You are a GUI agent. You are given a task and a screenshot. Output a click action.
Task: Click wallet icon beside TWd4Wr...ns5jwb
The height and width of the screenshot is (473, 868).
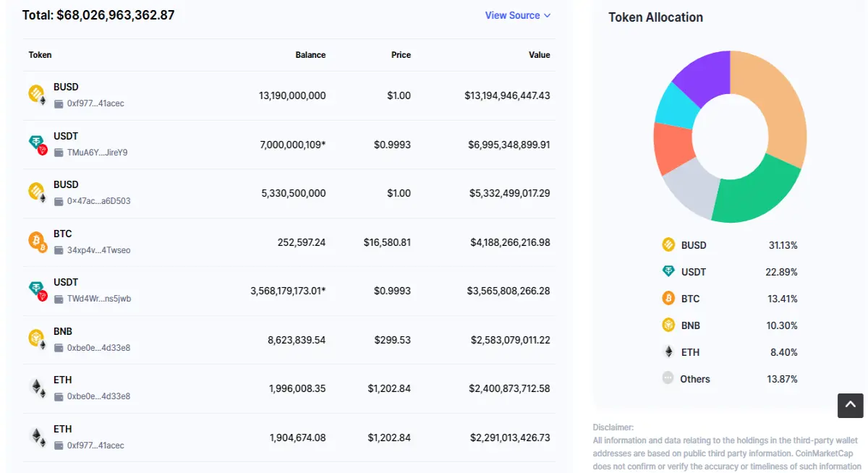click(59, 299)
